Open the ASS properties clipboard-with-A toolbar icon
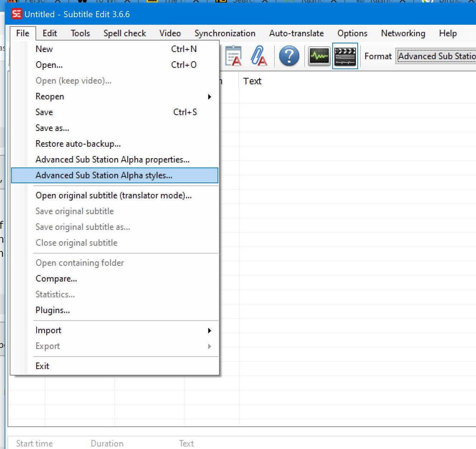 click(233, 56)
